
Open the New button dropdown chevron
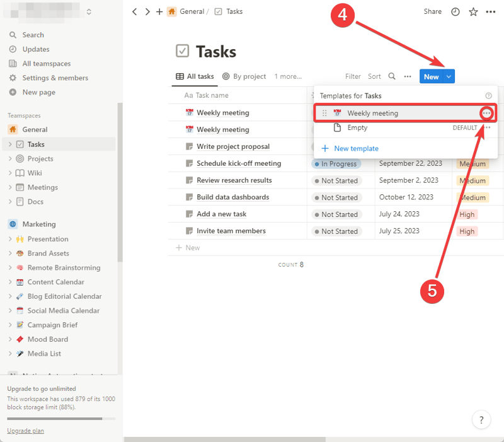tap(449, 76)
